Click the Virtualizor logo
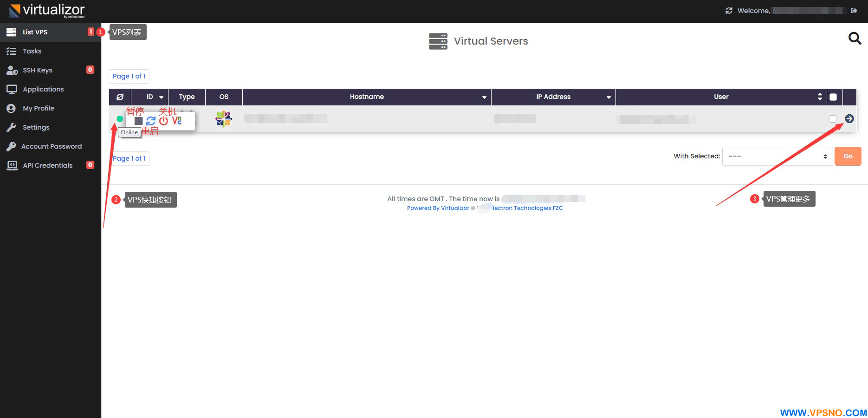The height and width of the screenshot is (418, 868). 47,10
